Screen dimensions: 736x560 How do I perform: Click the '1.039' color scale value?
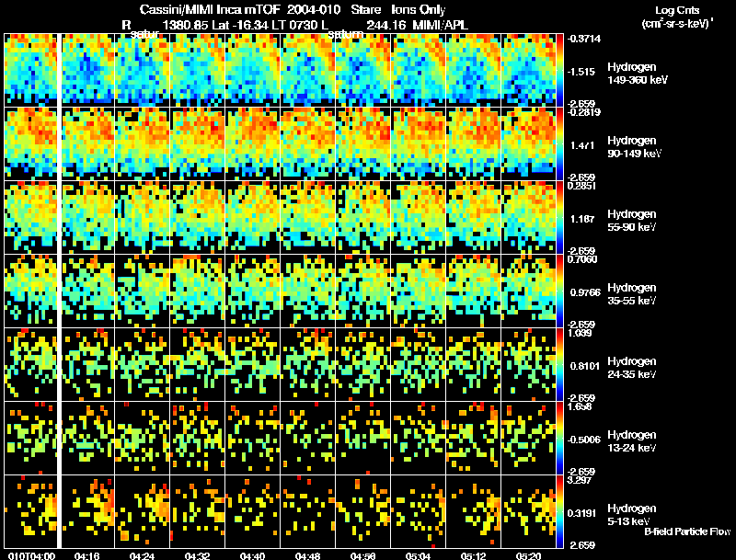click(x=580, y=333)
